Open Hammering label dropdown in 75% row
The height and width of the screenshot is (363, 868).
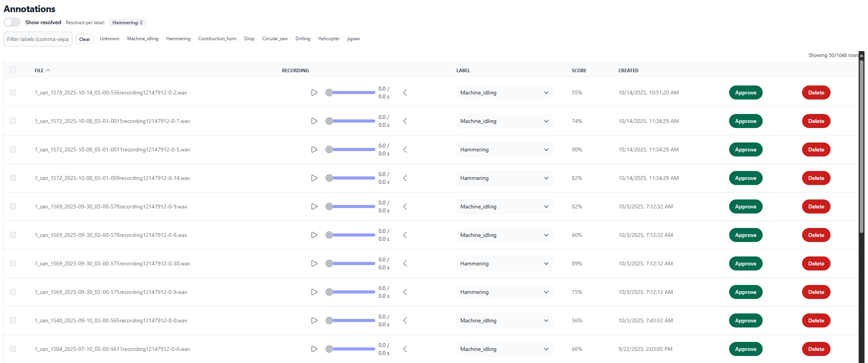[x=504, y=292]
